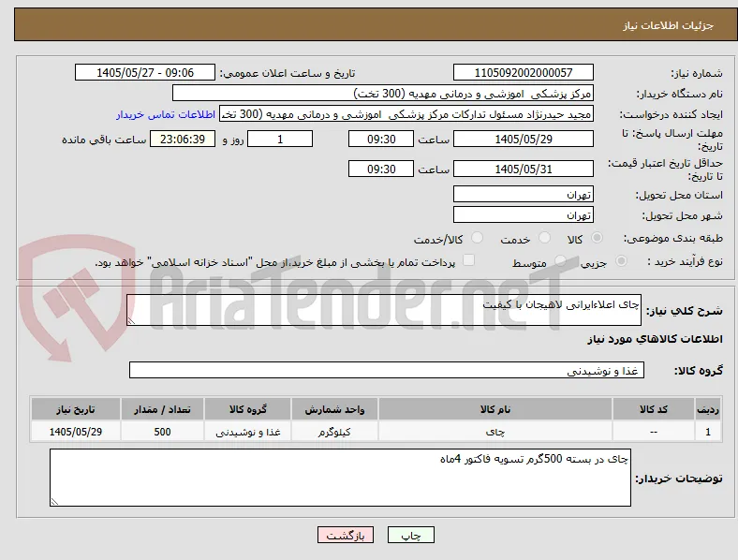Select the کالا/خدمت radio button
738x560 pixels.
478,238
